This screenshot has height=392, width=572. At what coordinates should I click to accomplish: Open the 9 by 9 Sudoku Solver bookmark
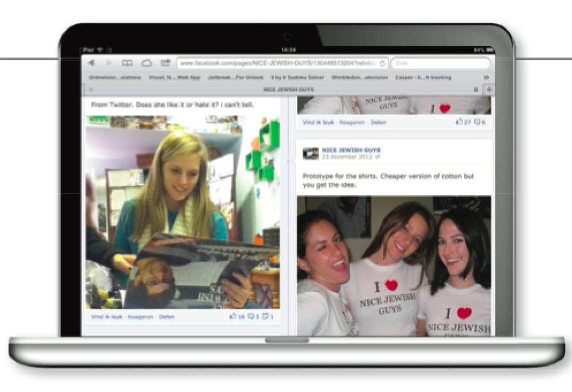point(297,78)
